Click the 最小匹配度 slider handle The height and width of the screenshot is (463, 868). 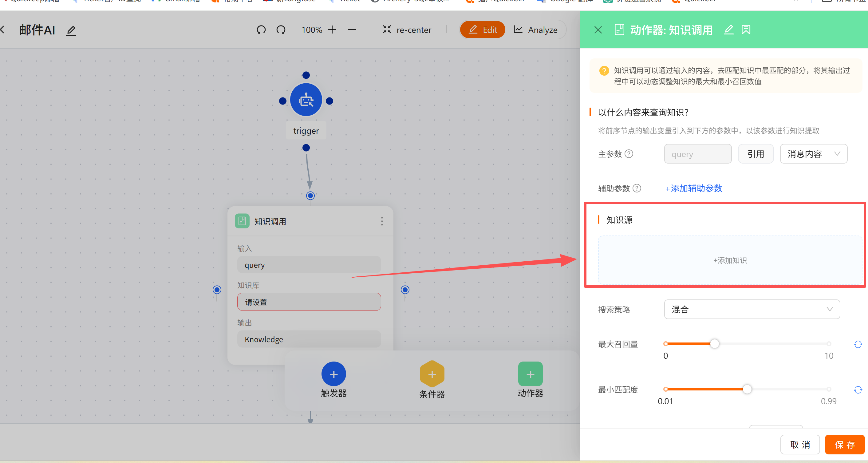pos(747,389)
